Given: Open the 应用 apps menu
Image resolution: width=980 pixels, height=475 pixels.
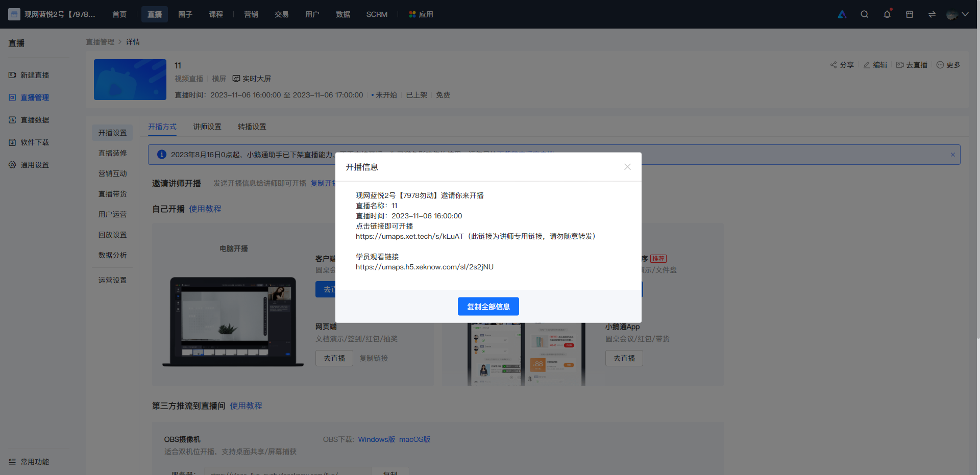Looking at the screenshot, I should point(421,14).
